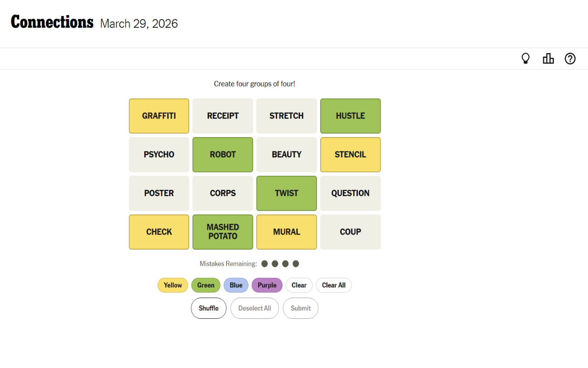This screenshot has height=368, width=588.
Task: Select the COUP tile
Action: tap(350, 232)
